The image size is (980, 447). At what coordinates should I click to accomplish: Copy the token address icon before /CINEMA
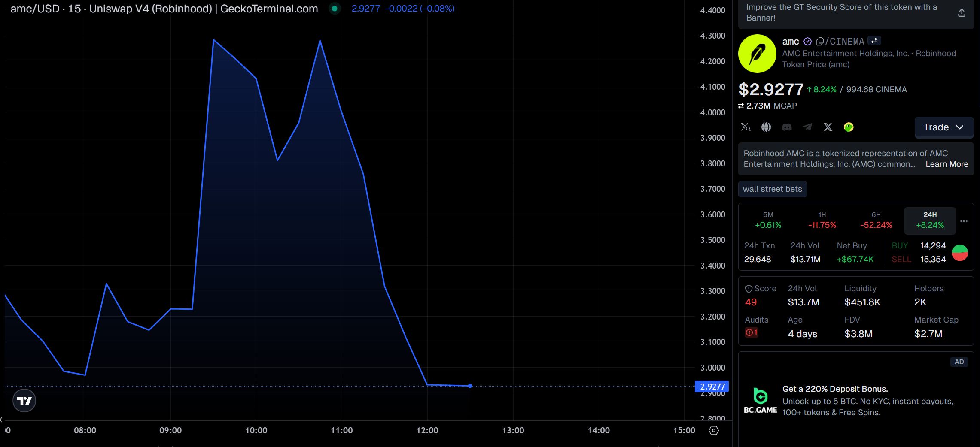[820, 42]
